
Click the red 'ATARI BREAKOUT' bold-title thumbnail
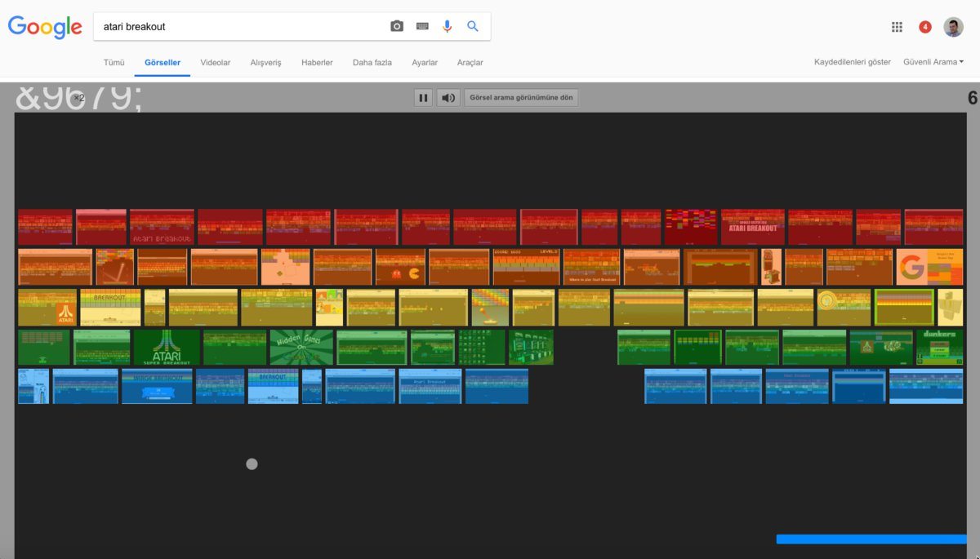(752, 227)
